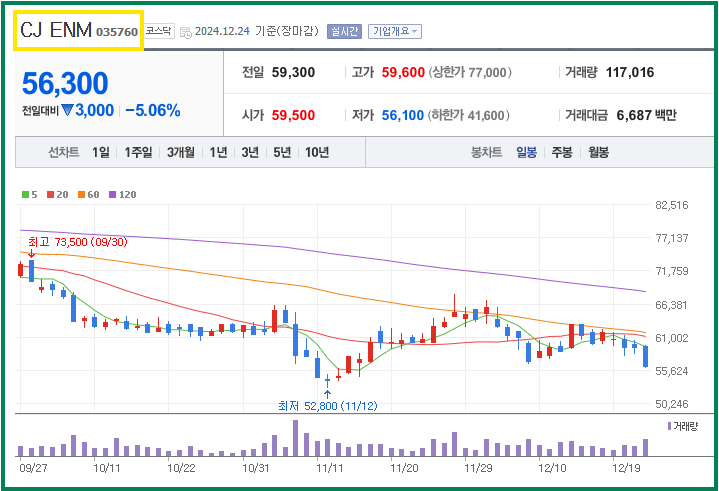
Task: Select the 5년 line chart tab
Action: [x=282, y=152]
